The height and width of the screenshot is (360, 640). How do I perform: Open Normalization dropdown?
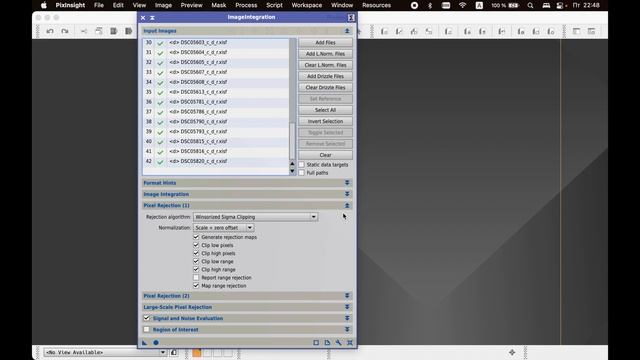pos(224,228)
